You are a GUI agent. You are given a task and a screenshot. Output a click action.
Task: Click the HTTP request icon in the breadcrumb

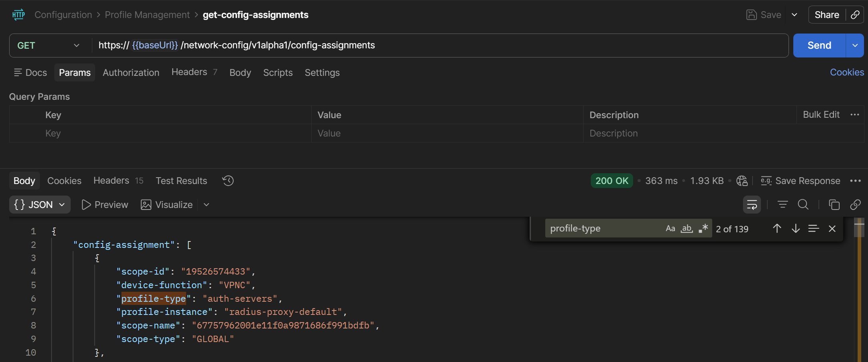tap(18, 14)
